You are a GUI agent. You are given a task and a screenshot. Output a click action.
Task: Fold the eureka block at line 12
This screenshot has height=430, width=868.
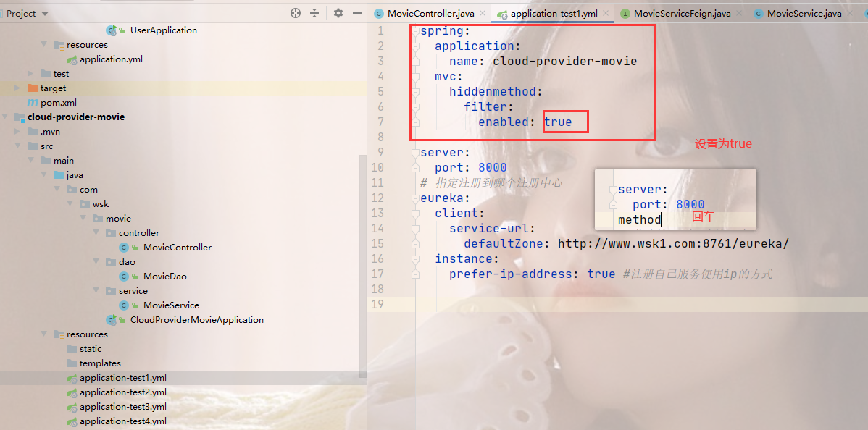click(416, 198)
